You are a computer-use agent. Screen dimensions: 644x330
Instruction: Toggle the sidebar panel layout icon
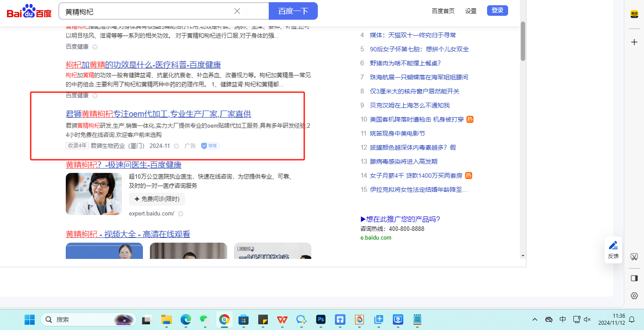634,278
